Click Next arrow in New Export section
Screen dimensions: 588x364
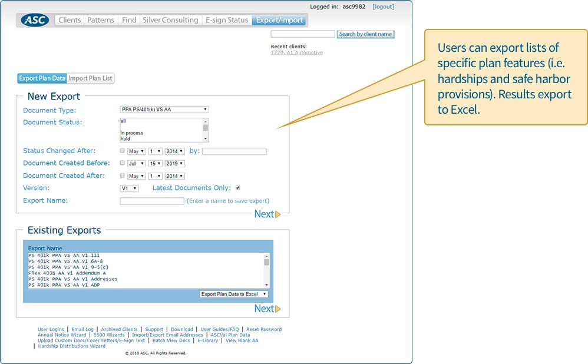[x=267, y=214]
